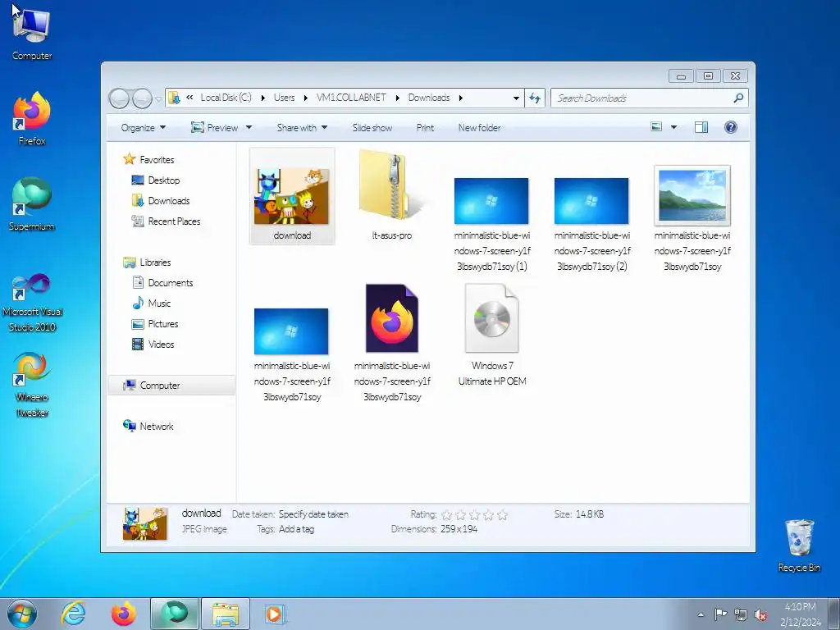840x630 pixels.
Task: Open the Music library
Action: pyautogui.click(x=151, y=304)
